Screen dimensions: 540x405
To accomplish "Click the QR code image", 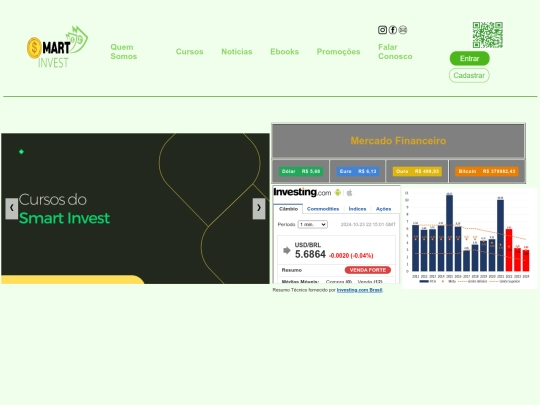I will (488, 35).
